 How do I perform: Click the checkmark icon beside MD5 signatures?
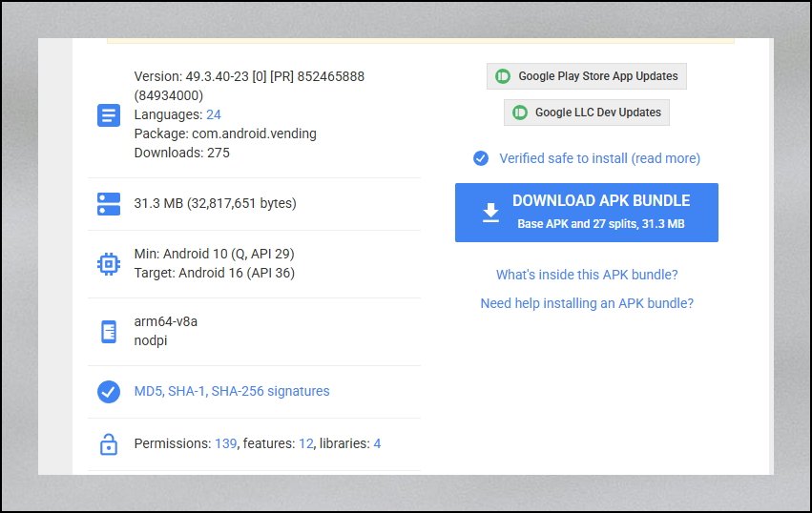coord(109,392)
